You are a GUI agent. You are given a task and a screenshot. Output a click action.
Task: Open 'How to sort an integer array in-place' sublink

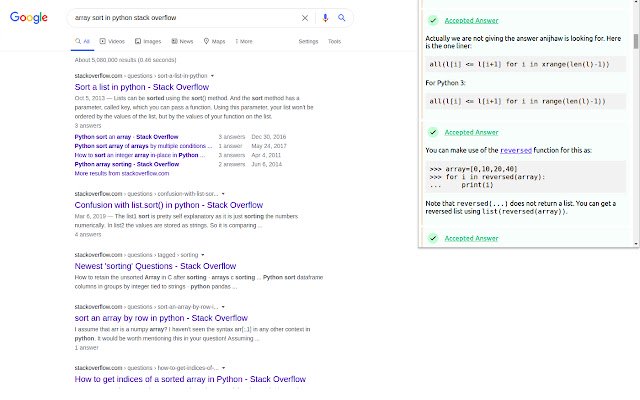(140, 155)
